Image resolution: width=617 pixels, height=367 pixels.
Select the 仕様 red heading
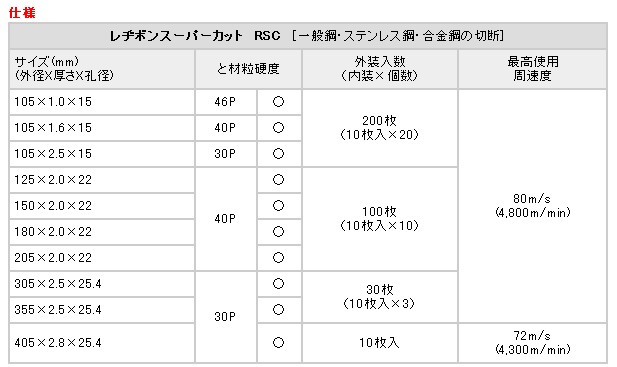(22, 13)
